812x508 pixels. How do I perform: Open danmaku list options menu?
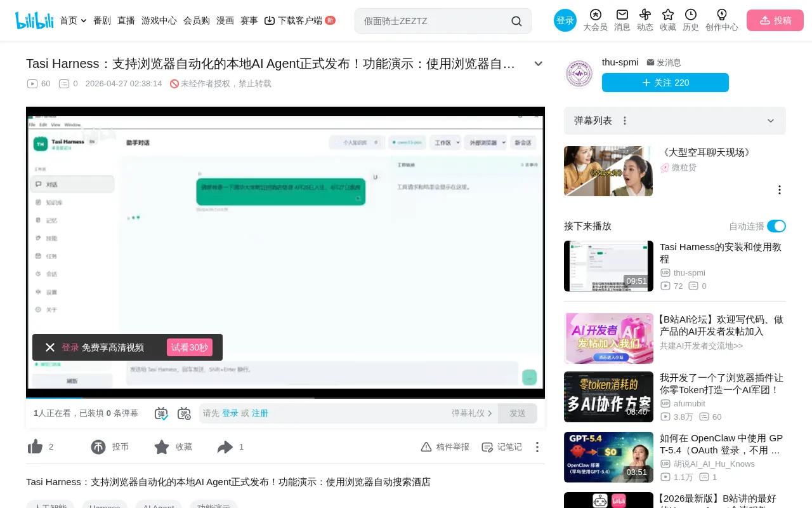tap(625, 121)
